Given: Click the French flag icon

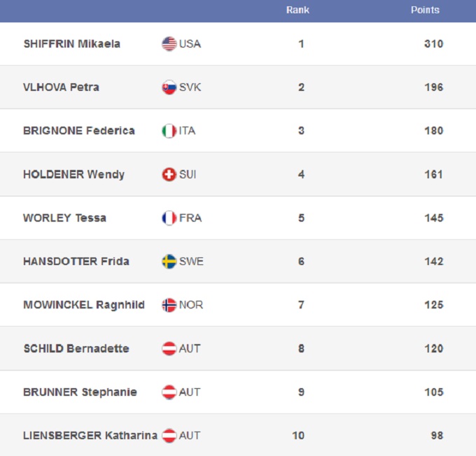Looking at the screenshot, I should pyautogui.click(x=169, y=218).
